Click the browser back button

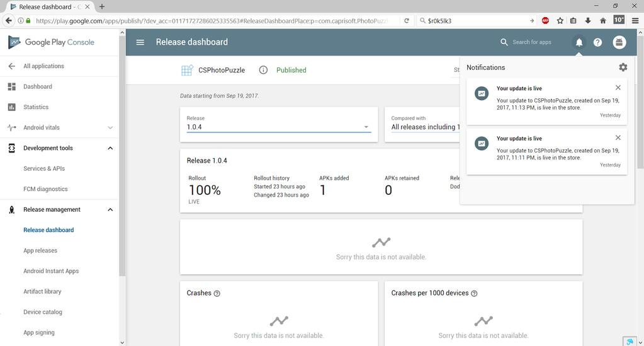point(8,21)
